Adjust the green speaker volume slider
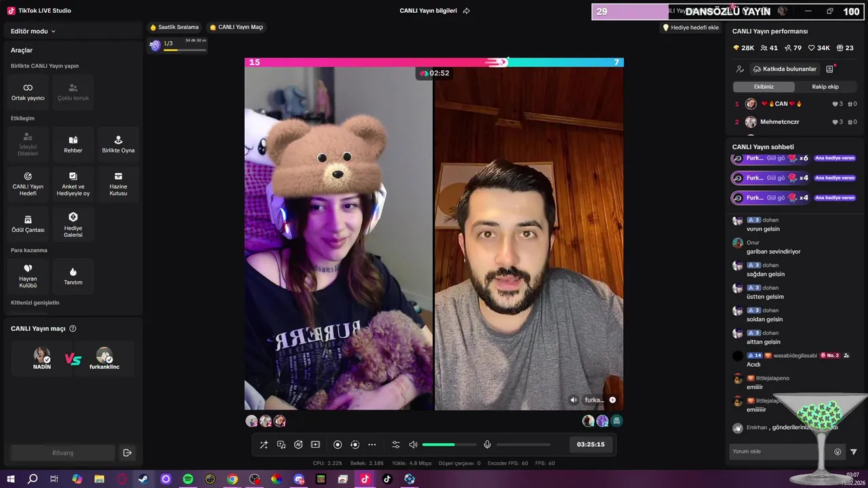The width and height of the screenshot is (868, 488). [449, 445]
